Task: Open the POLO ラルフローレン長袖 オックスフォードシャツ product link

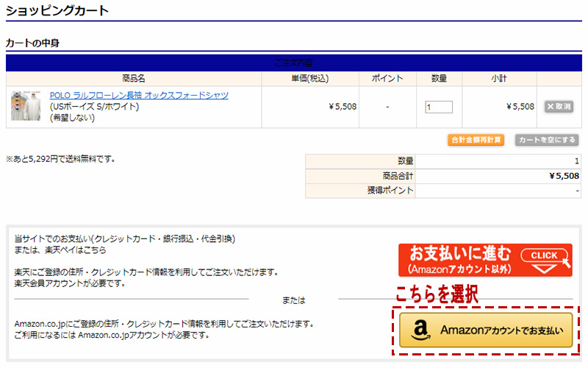Action: [139, 96]
